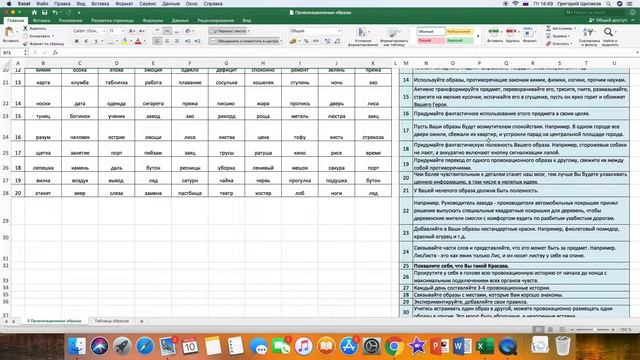Switch to the Разметка страницы ribbon tab
Viewport: 640px width, 360px height.
pyautogui.click(x=112, y=20)
